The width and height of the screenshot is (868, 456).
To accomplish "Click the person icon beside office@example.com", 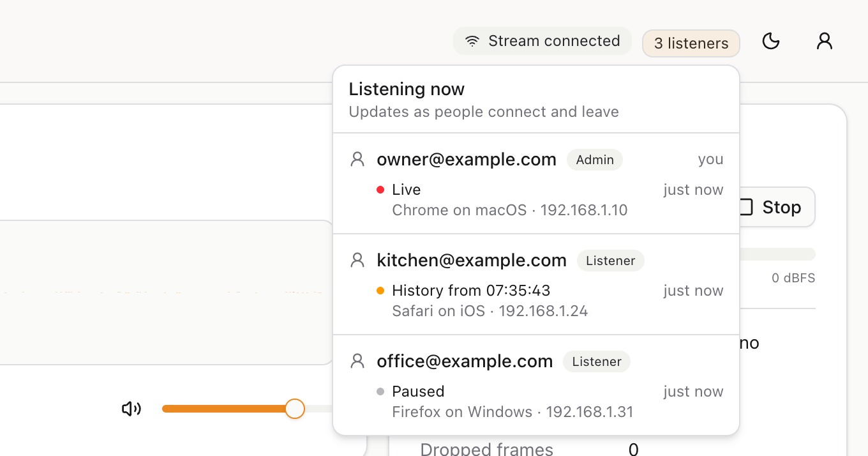I will tap(357, 361).
